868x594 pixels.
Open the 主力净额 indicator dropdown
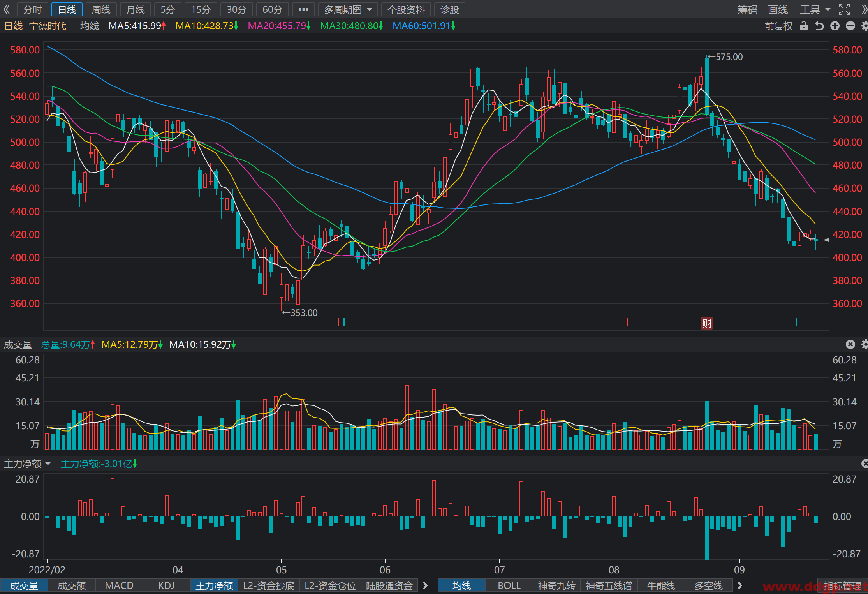[27, 464]
